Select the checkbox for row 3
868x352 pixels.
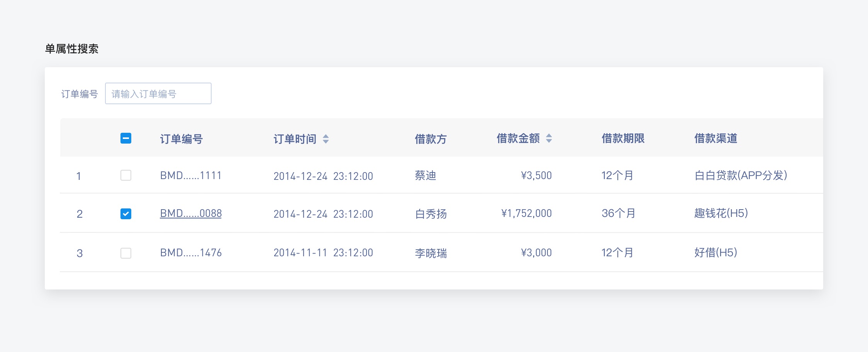[x=126, y=253]
